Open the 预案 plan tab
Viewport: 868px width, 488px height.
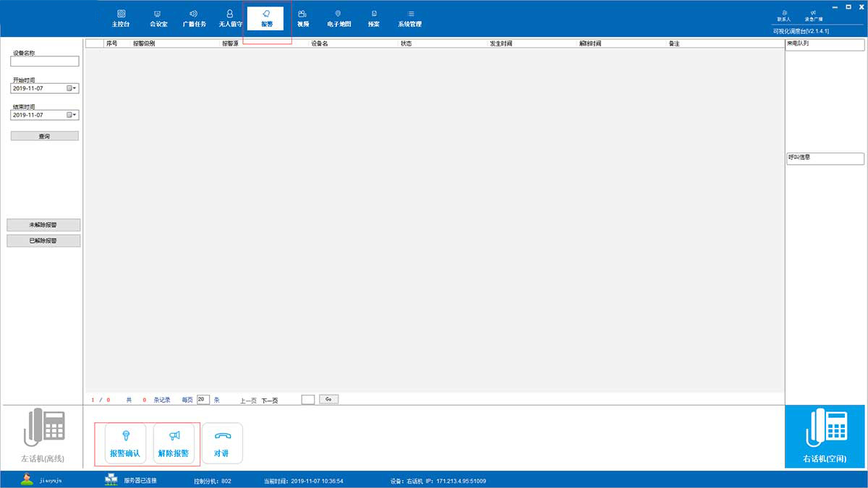click(373, 18)
